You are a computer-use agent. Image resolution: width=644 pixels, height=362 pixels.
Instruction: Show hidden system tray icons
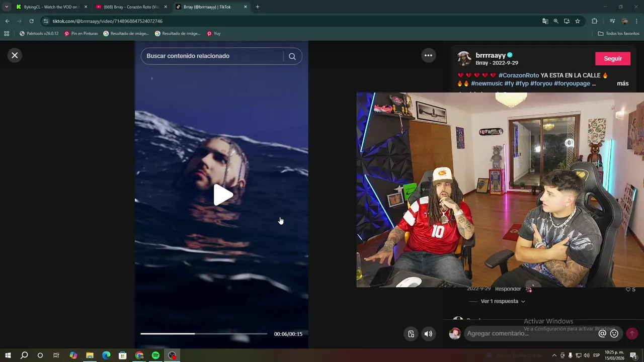pos(554,355)
